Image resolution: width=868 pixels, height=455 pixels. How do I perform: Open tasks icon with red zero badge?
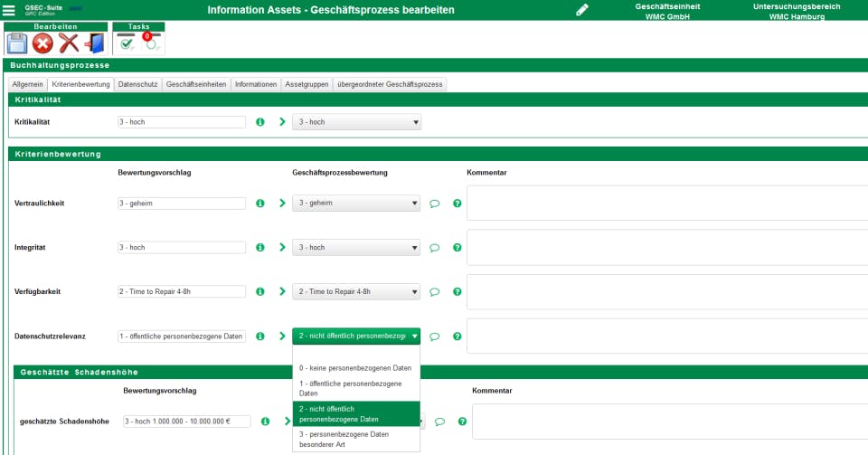click(151, 43)
